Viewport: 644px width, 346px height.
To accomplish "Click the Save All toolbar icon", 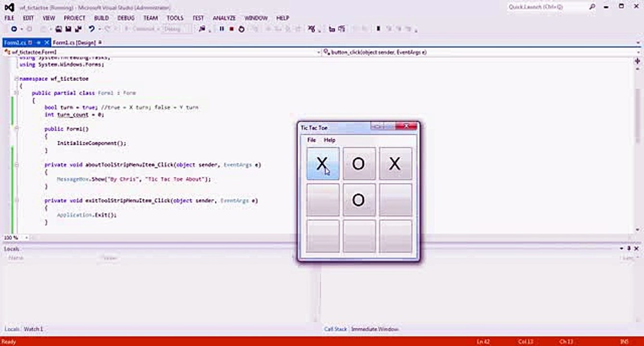I will click(78, 29).
